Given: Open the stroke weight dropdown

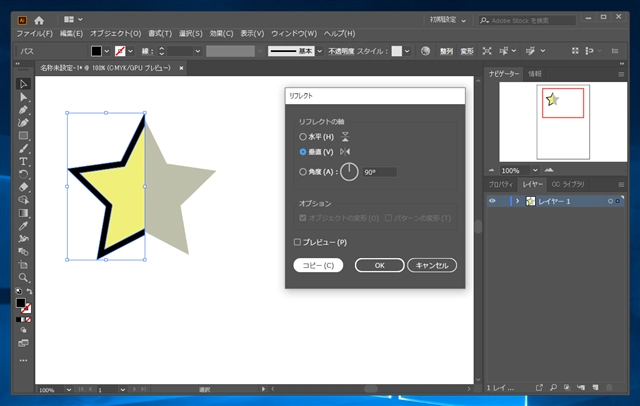Looking at the screenshot, I should [198, 51].
